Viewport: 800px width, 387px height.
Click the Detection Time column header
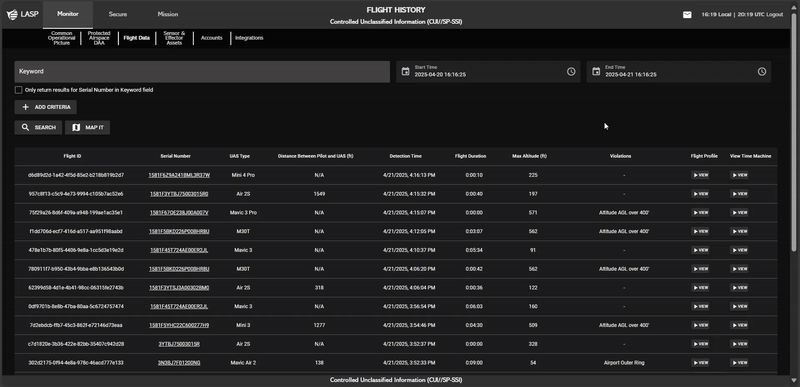pos(406,156)
